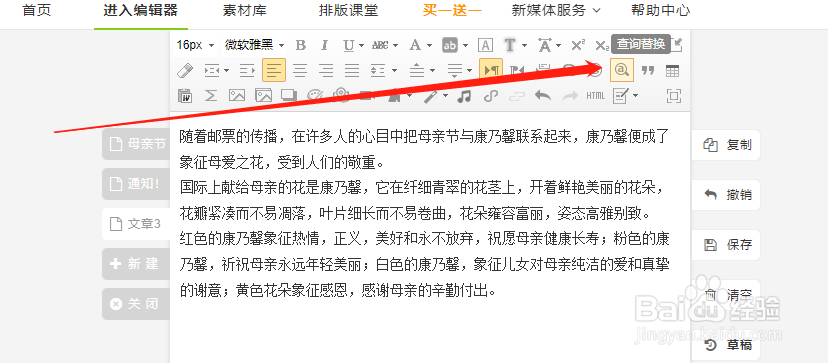Set paragraph spacing after icon

[x=455, y=70]
